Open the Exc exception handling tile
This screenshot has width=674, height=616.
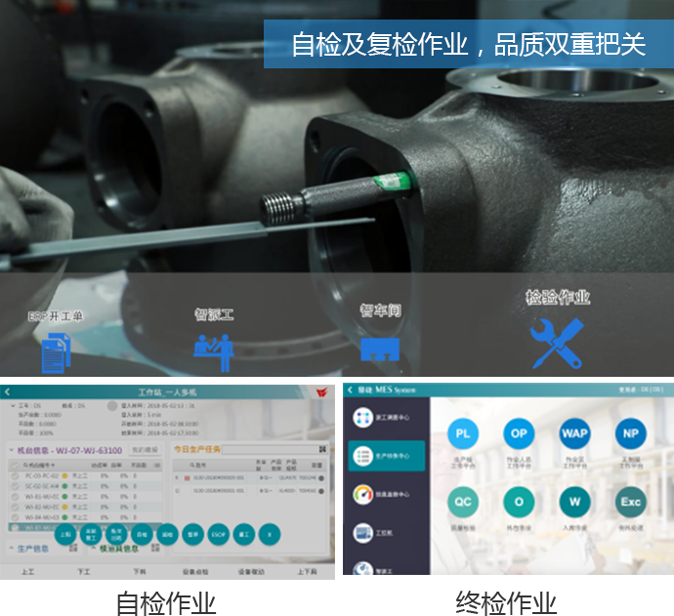[x=630, y=502]
